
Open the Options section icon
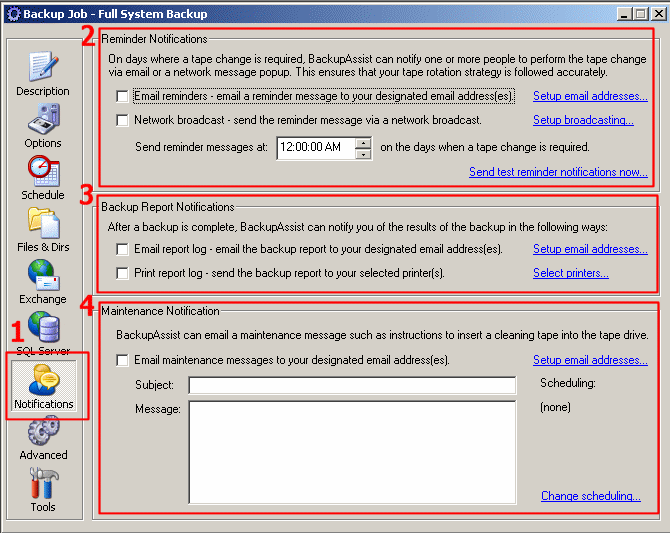tap(43, 118)
